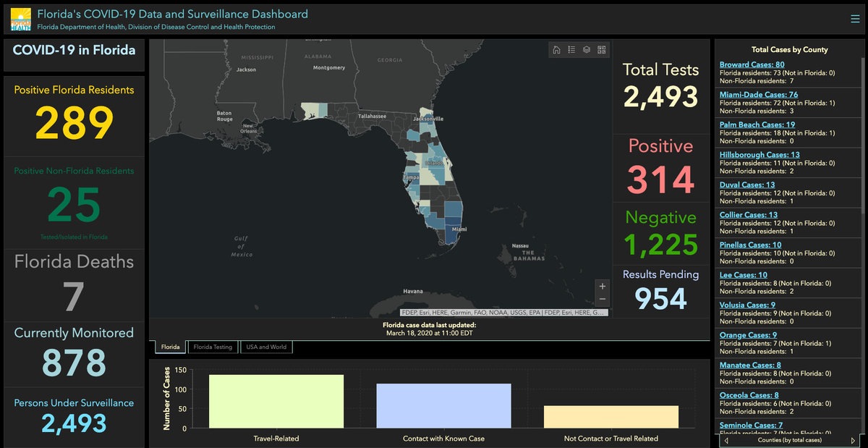Go to previous county list with left arrow
868x448 pixels.
[x=726, y=440]
